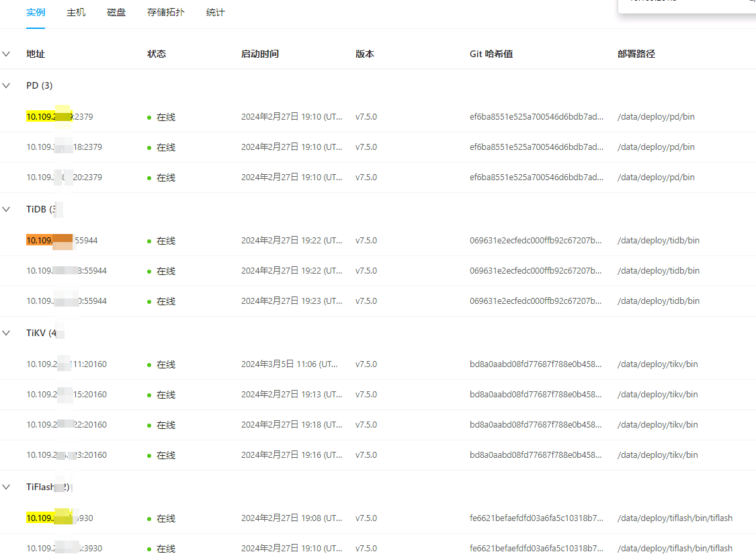Viewport: 756px width, 554px height.
Task: Open the 磁盘 tab
Action: (x=116, y=13)
